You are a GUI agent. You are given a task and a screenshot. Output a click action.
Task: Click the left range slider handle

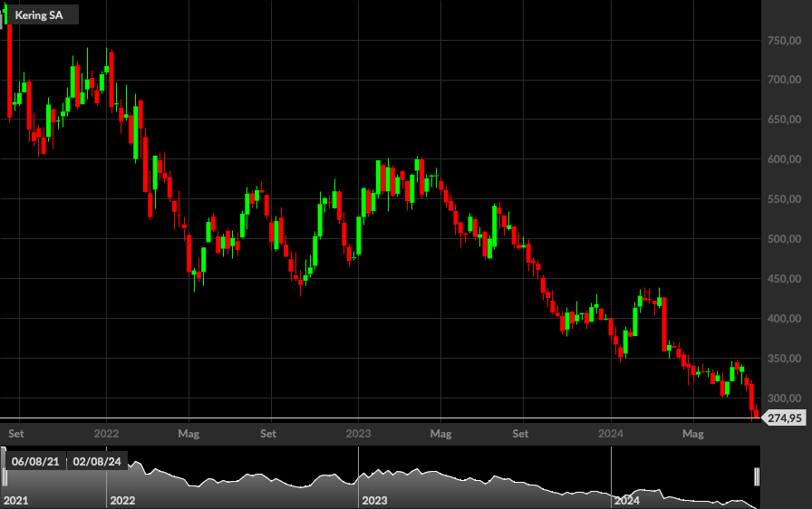tap(5, 476)
